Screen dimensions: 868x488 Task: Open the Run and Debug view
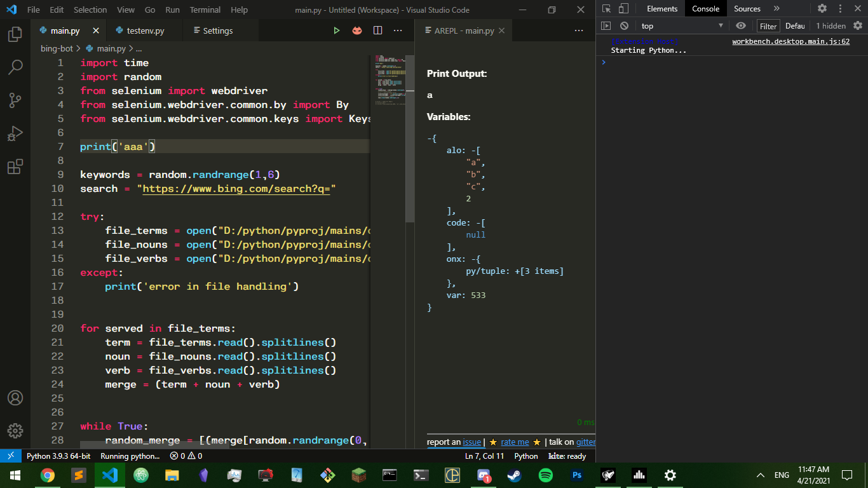click(16, 133)
